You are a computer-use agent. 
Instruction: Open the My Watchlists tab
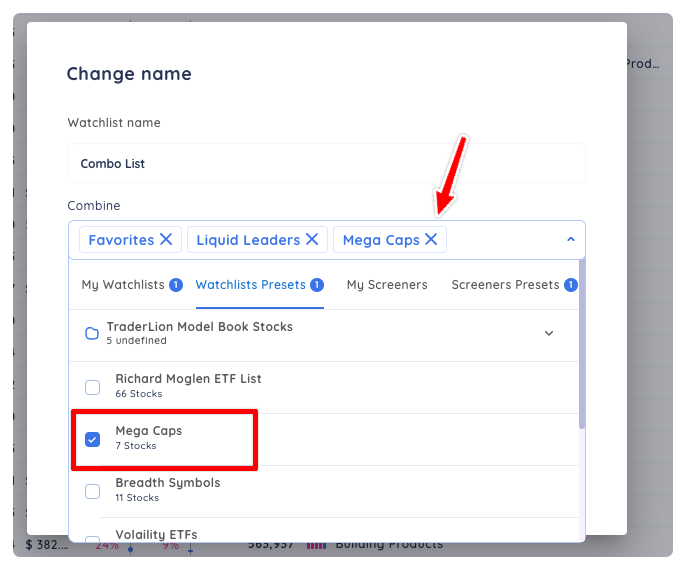pyautogui.click(x=132, y=285)
